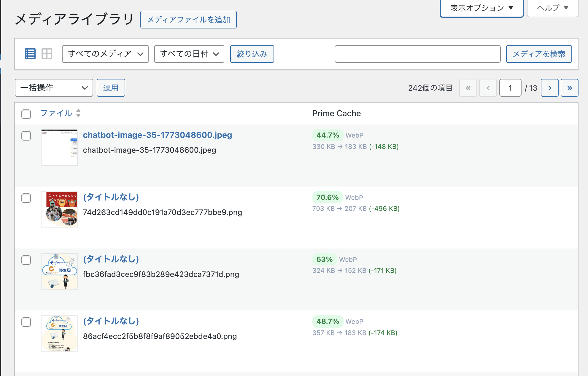Click size text 330 KB → 183 KB
Image resolution: width=588 pixels, height=376 pixels.
click(340, 146)
